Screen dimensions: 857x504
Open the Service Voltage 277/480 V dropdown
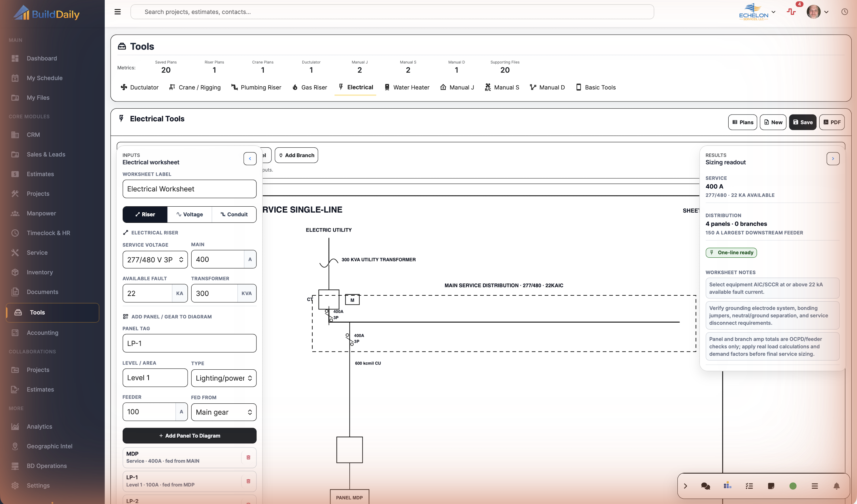pos(155,260)
